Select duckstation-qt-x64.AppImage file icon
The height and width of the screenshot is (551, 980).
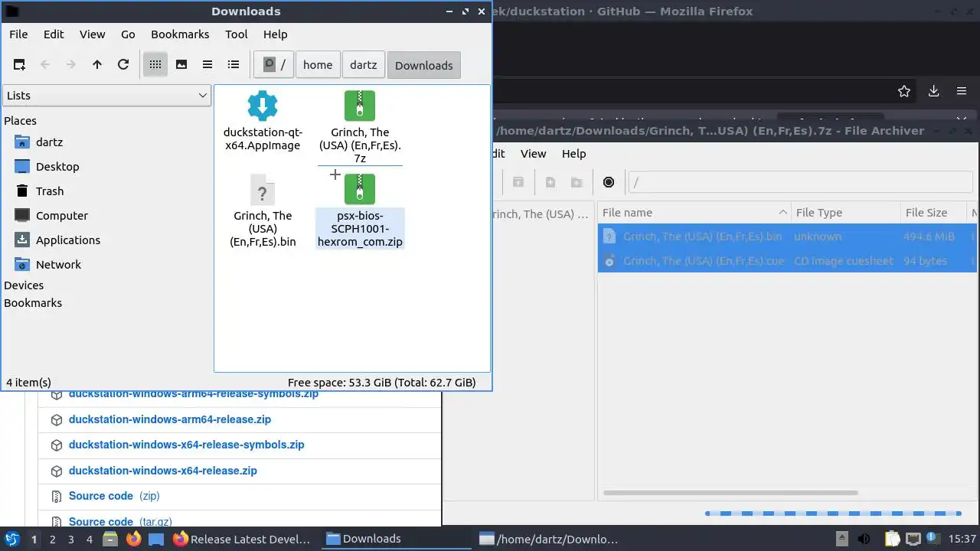(x=263, y=106)
